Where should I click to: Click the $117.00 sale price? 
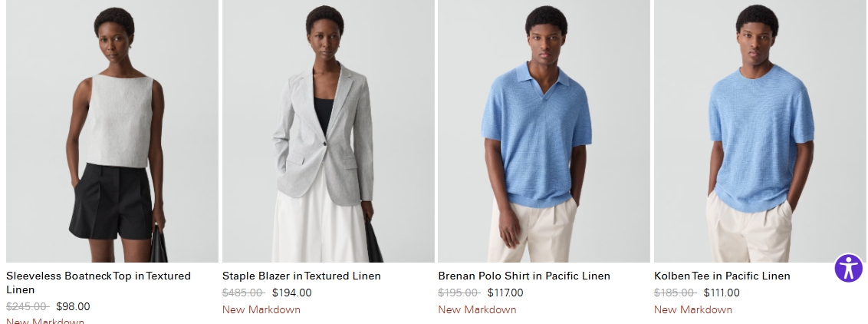pos(505,293)
